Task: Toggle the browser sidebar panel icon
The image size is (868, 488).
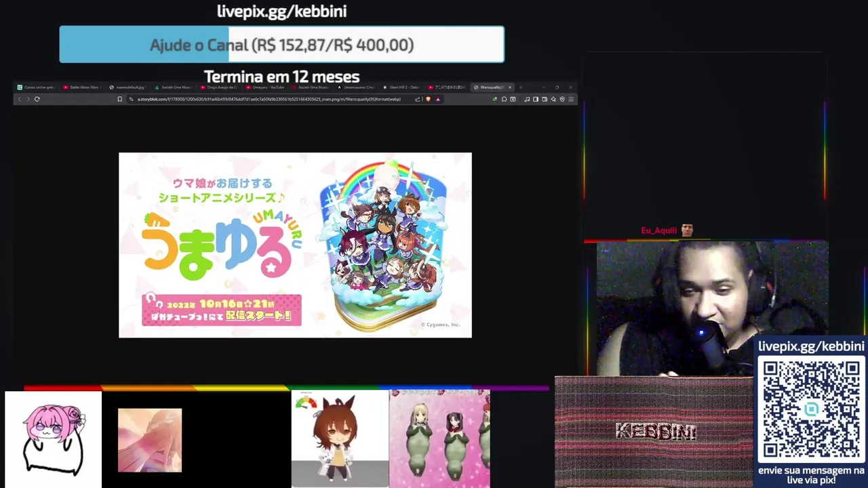Action: click(536, 99)
